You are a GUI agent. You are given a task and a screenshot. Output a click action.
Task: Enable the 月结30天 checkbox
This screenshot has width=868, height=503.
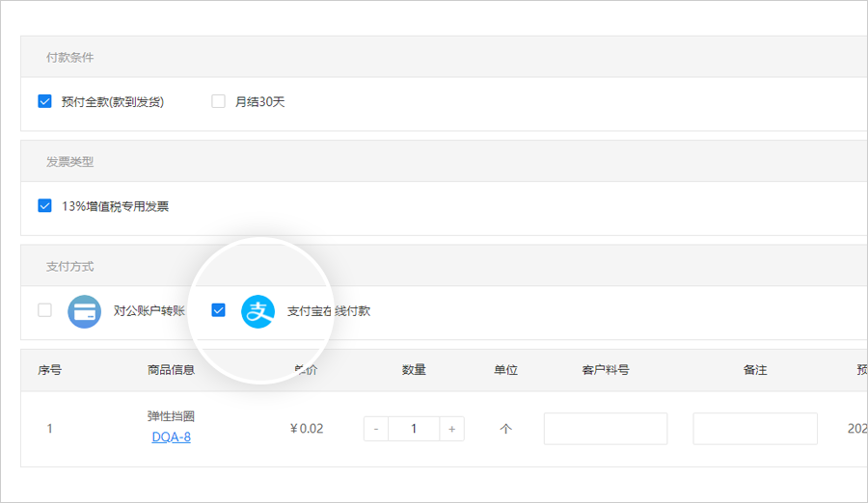218,101
